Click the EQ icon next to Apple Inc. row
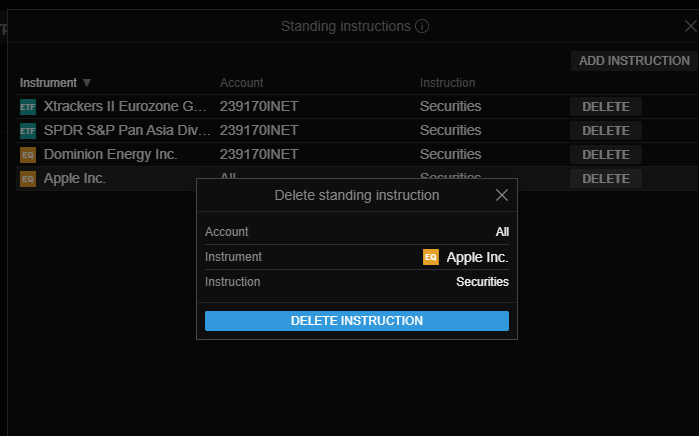This screenshot has width=699, height=436. click(28, 179)
